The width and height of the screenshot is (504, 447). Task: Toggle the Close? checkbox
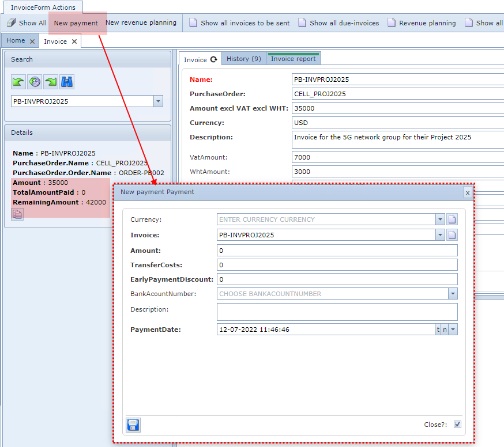pos(457,425)
